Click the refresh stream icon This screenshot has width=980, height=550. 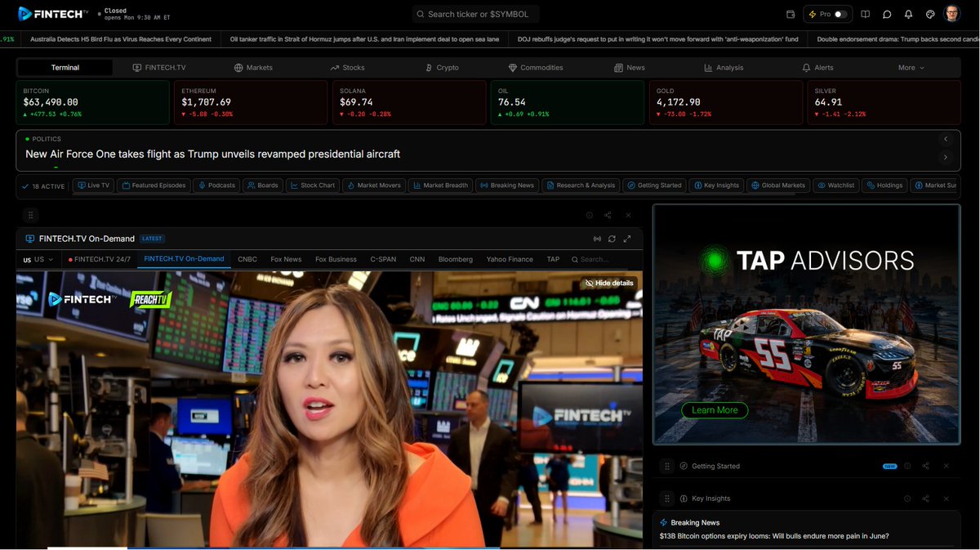pos(612,239)
